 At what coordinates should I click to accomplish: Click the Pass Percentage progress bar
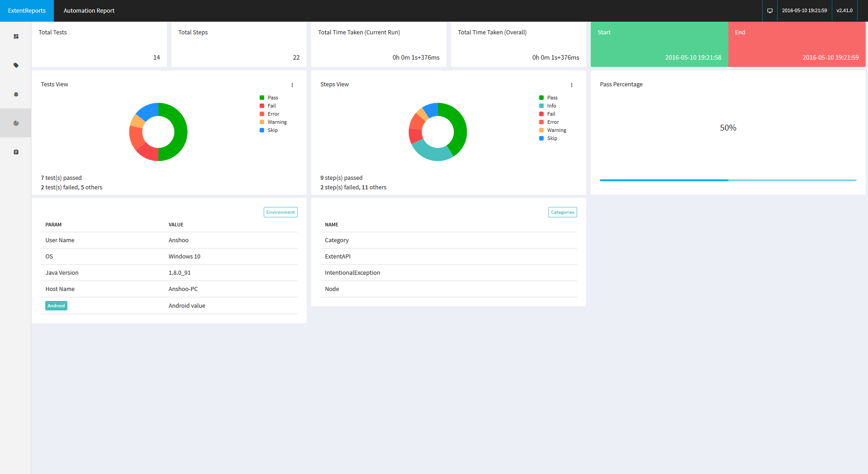click(728, 180)
